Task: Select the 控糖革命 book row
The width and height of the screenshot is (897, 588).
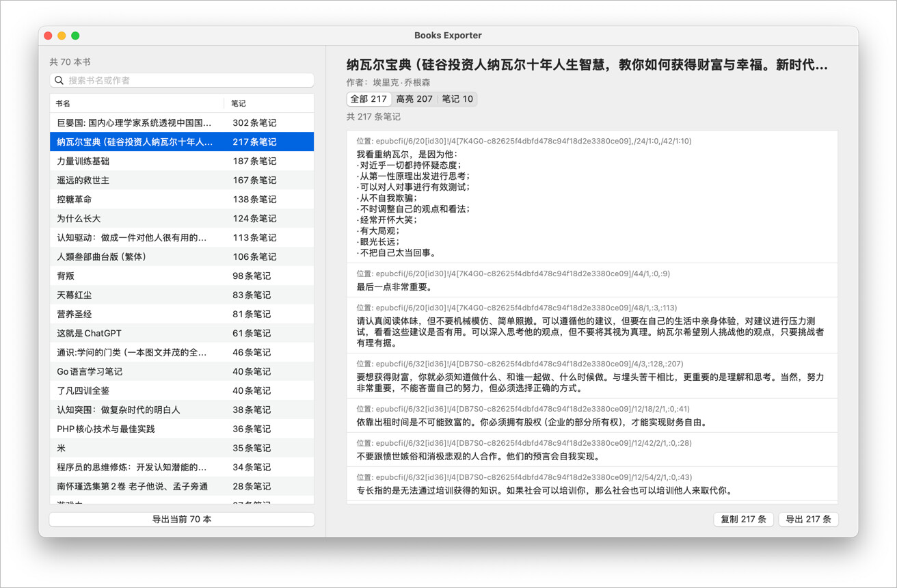Action: [182, 200]
